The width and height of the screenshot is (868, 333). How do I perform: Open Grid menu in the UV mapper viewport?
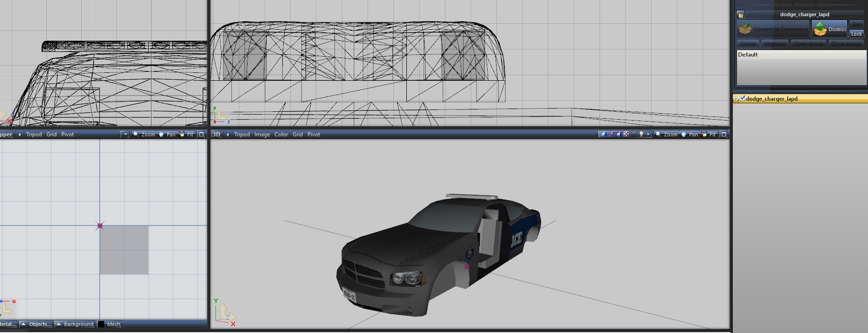(52, 134)
